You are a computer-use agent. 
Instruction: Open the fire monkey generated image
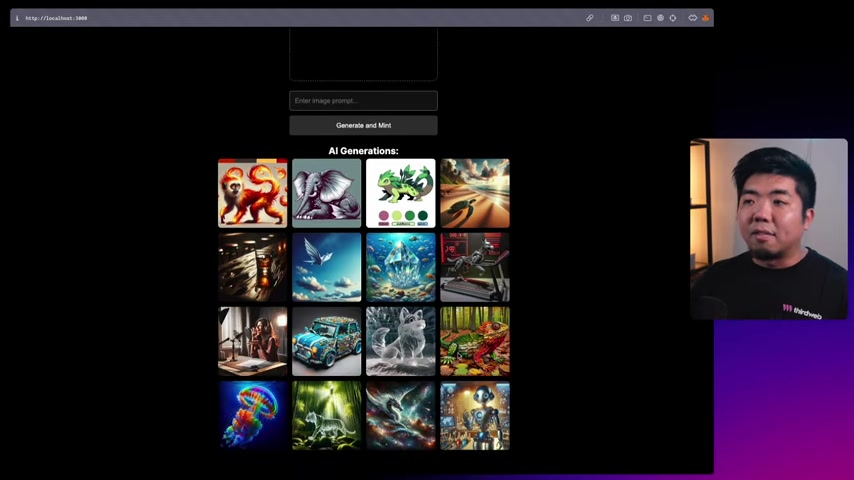[x=253, y=193]
